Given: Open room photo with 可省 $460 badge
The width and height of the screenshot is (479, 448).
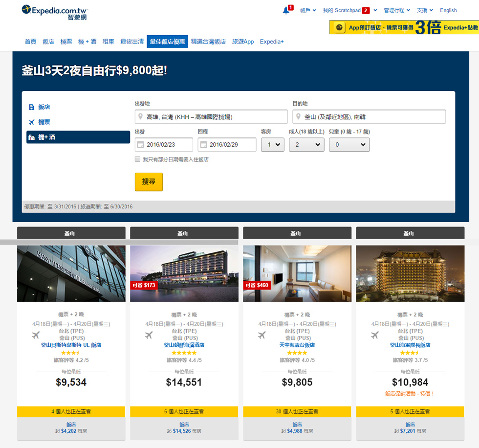Looking at the screenshot, I should point(297,273).
